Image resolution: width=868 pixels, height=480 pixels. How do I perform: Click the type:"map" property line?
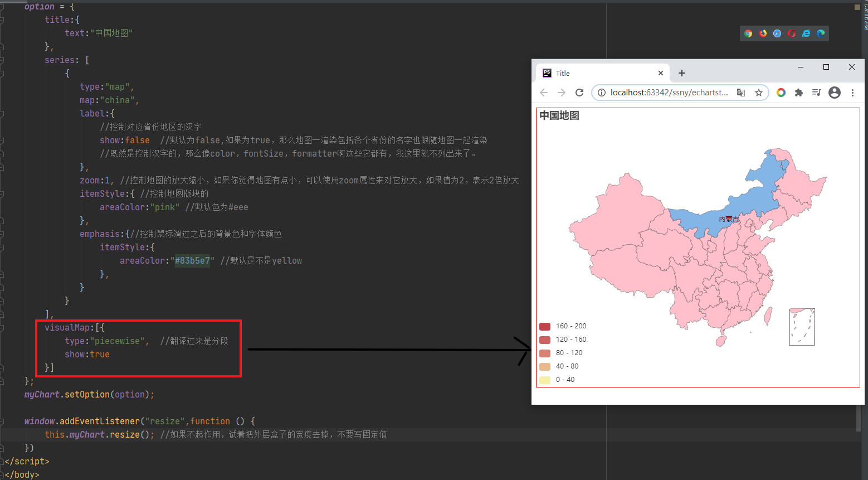coord(106,86)
